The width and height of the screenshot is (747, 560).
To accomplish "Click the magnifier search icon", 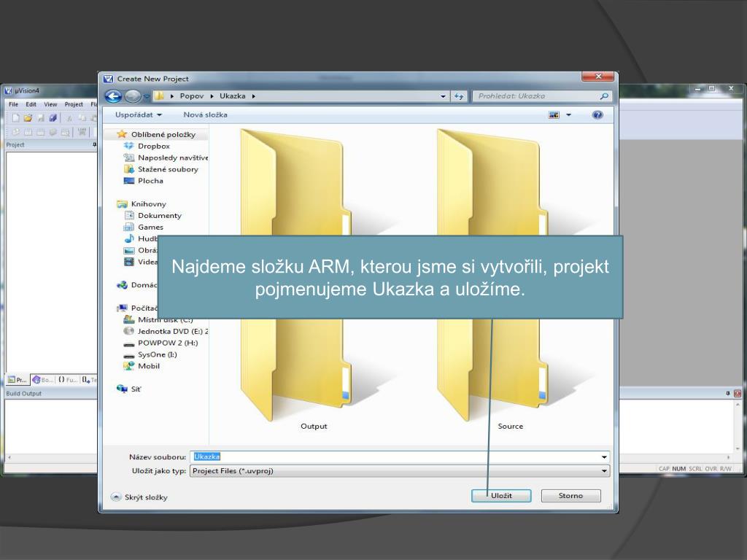I will (x=604, y=96).
